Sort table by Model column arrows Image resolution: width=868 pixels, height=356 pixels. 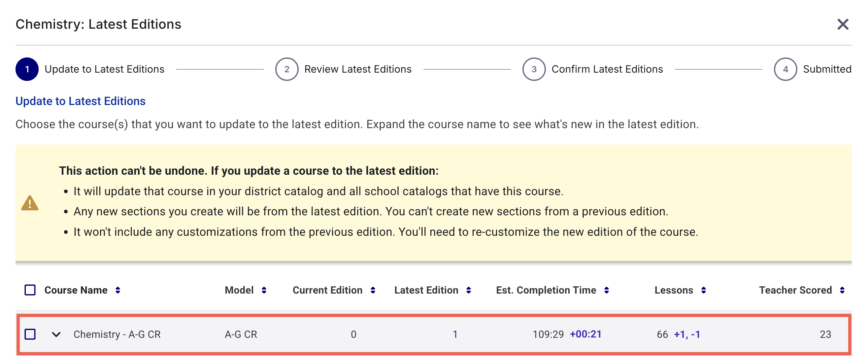coord(264,290)
